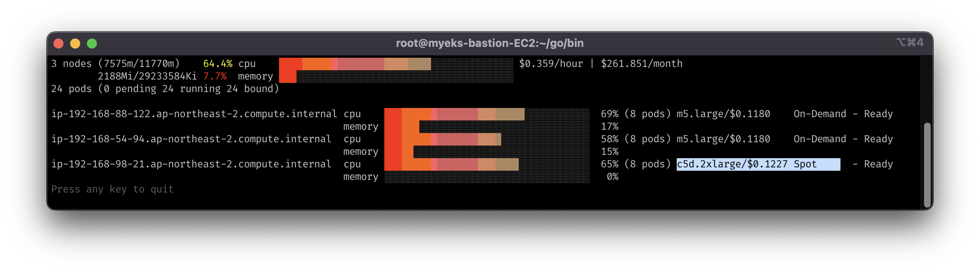Image resolution: width=980 pixels, height=272 pixels.
Task: Click node name ip-192-168-98-21
Action: pyautogui.click(x=191, y=164)
